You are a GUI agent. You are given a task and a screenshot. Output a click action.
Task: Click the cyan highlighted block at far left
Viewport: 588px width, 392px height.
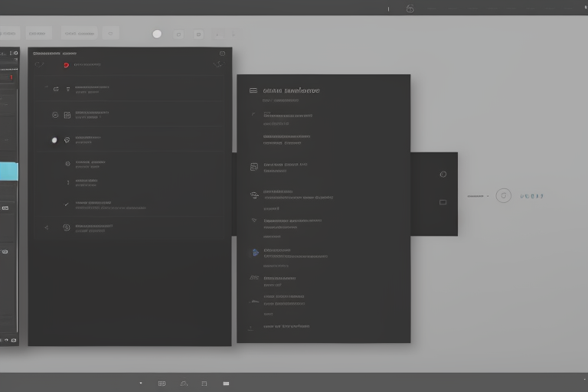click(8, 171)
